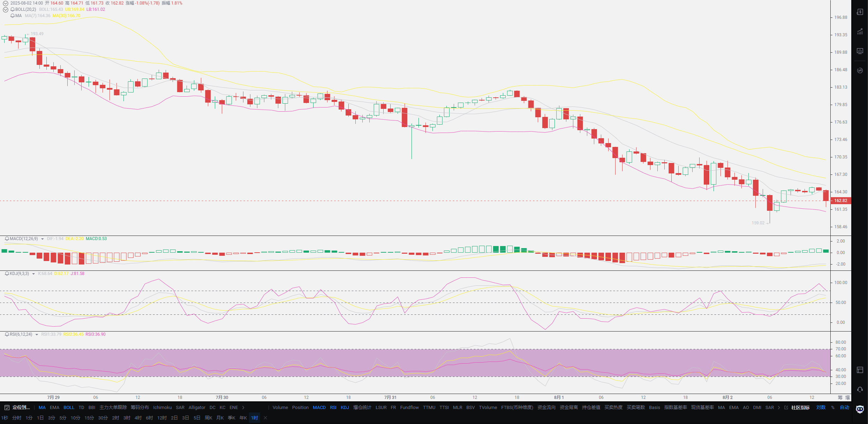Switch to the 周K timeframe
868x424 pixels.
point(209,418)
